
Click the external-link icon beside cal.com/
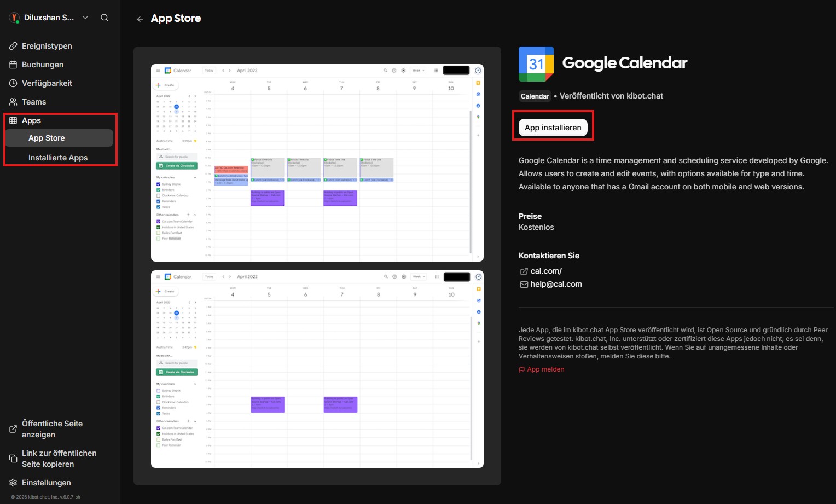(x=524, y=271)
